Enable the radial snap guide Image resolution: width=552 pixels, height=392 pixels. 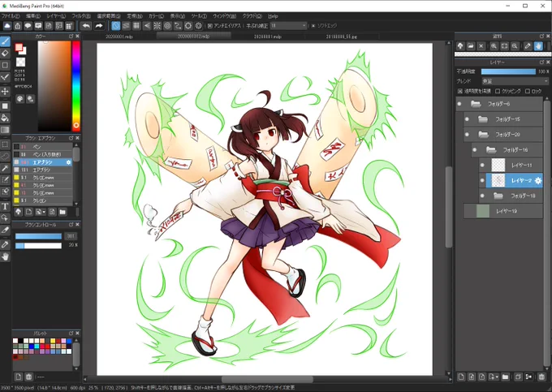pos(157,26)
